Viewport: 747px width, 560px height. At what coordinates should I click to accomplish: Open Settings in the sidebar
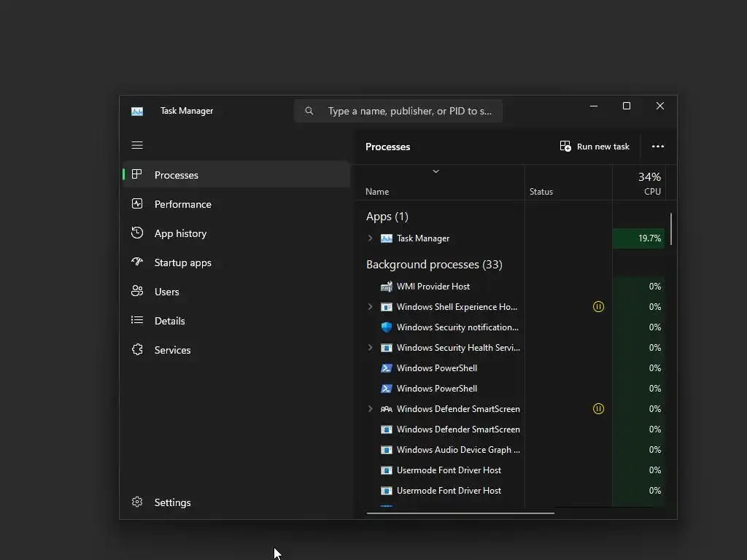coord(237,502)
